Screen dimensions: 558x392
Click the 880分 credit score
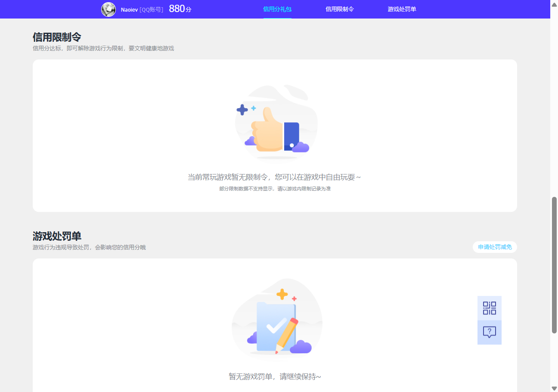point(180,9)
